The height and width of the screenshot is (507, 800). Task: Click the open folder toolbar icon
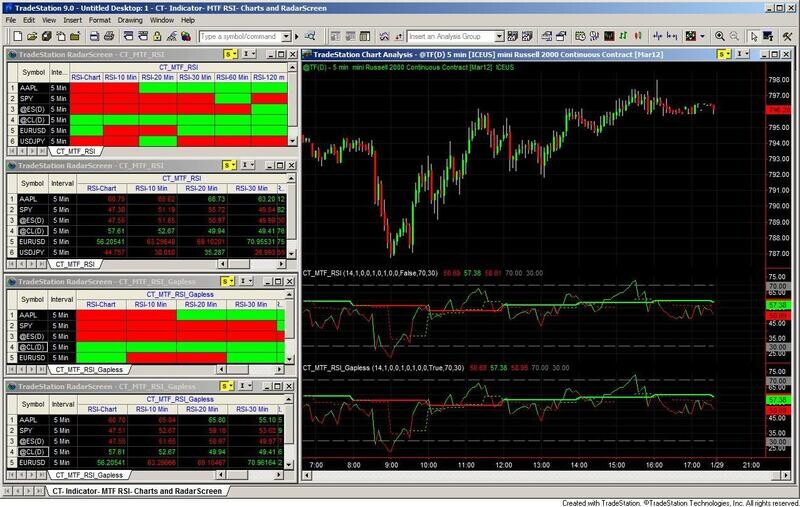pos(32,36)
